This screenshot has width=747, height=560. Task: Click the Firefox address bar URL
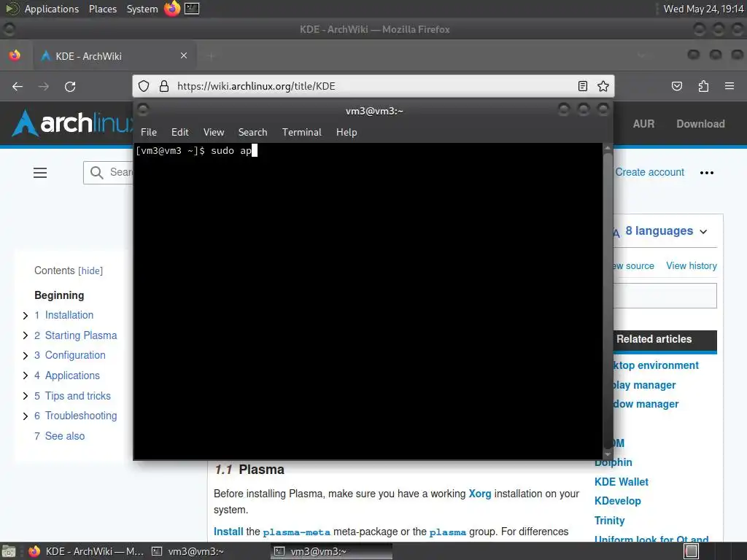coord(256,86)
